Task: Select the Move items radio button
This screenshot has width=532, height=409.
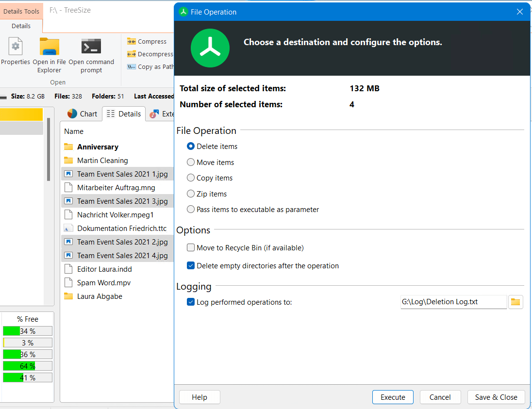Action: pos(191,163)
